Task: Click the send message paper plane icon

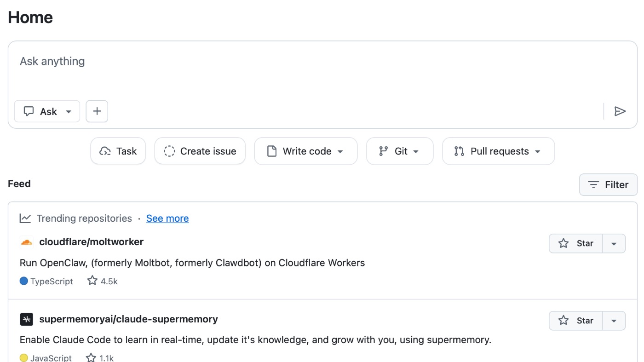Action: [620, 111]
